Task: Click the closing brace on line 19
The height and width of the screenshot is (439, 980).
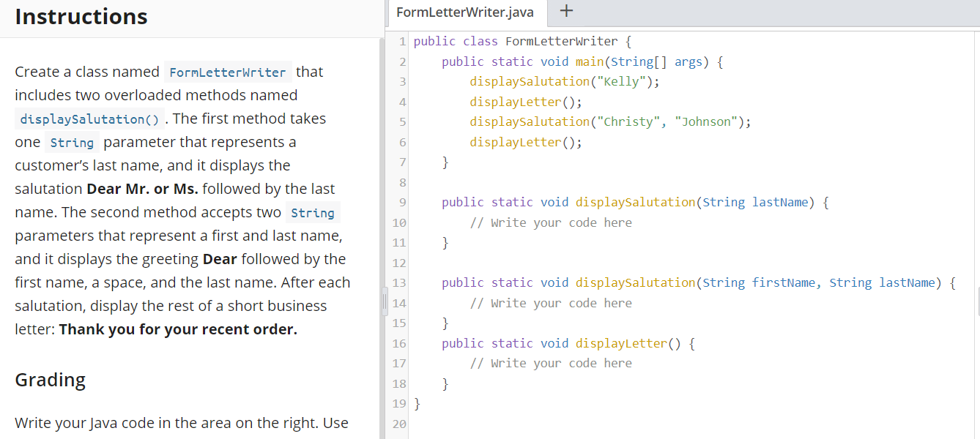Action: point(416,403)
